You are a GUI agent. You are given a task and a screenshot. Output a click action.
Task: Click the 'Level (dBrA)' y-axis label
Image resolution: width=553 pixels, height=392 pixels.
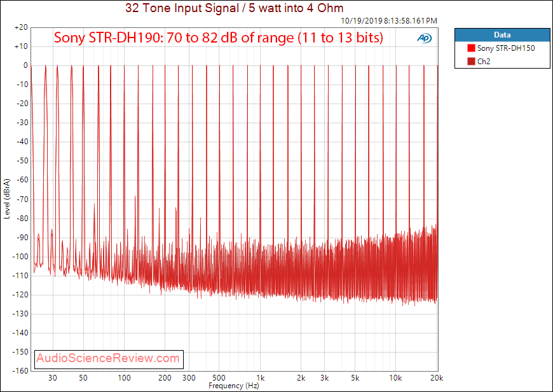[x=7, y=199]
